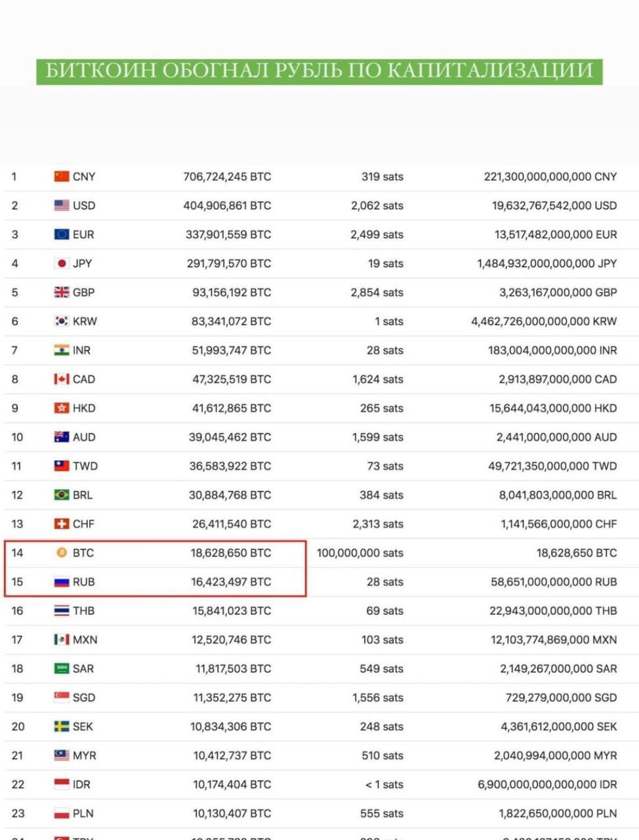The image size is (639, 840).
Task: Click the 1 sats cell in KRW row
Action: pyautogui.click(x=389, y=321)
